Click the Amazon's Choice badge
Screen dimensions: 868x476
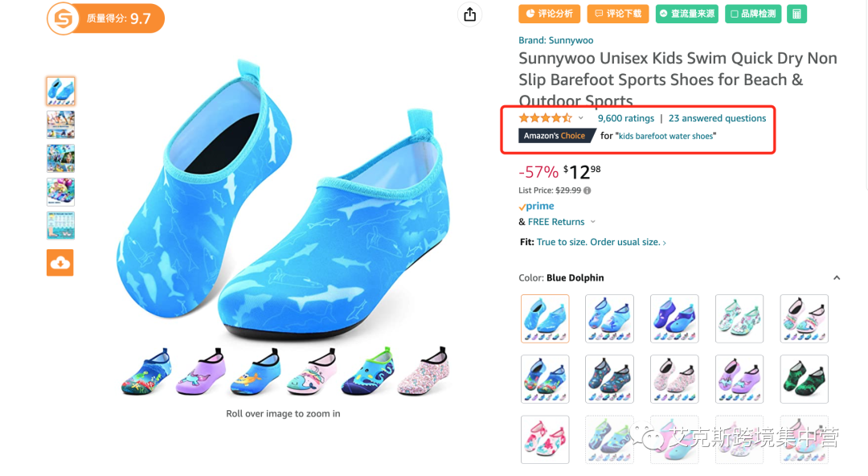click(555, 136)
